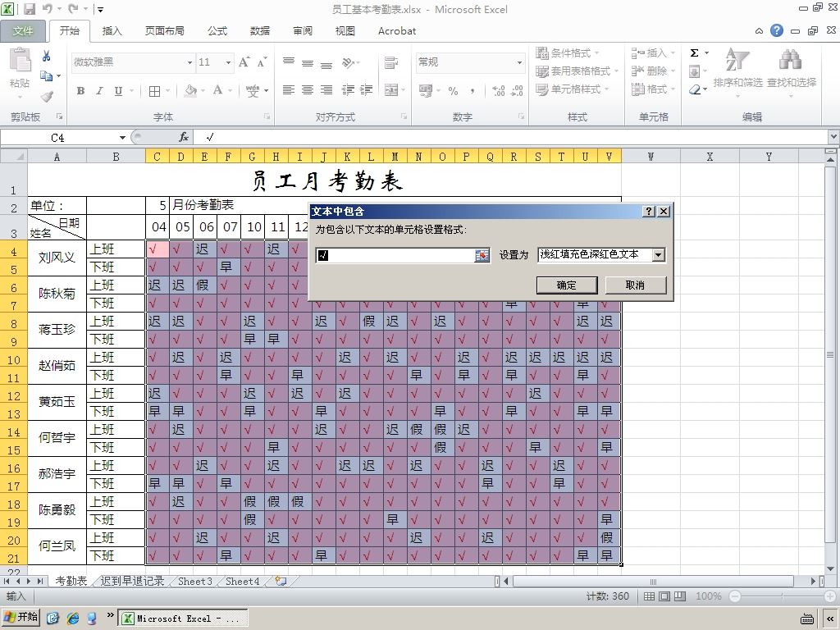Open the accounting number format icon
The image size is (840, 630).
(x=426, y=91)
